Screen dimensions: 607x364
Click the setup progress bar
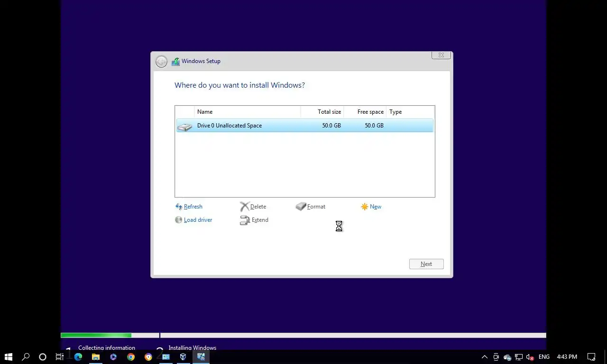click(x=303, y=336)
